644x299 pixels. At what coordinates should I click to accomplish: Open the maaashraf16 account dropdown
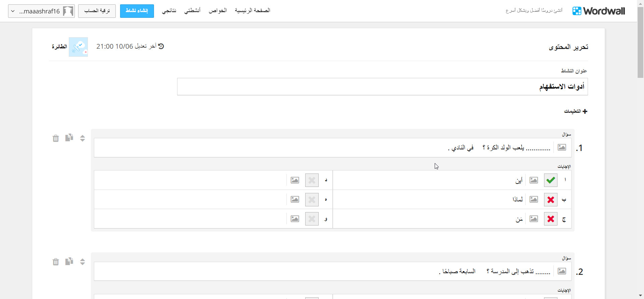[41, 11]
